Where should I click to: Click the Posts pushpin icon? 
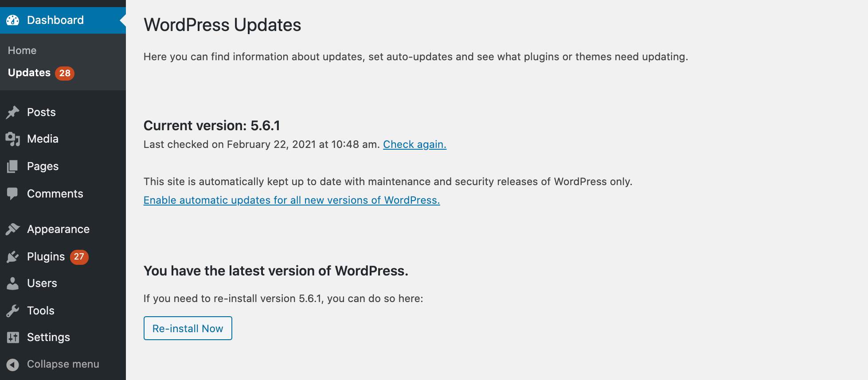point(13,112)
